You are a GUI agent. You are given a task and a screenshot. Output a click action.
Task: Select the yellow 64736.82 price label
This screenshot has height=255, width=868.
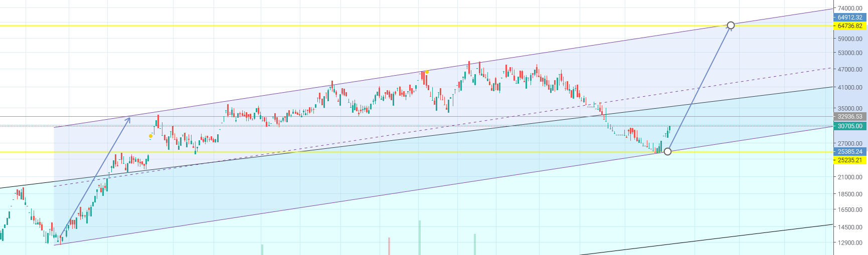point(850,26)
